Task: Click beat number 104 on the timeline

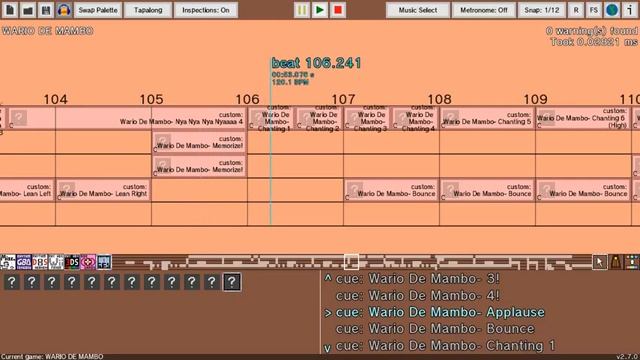Action: coord(56,99)
